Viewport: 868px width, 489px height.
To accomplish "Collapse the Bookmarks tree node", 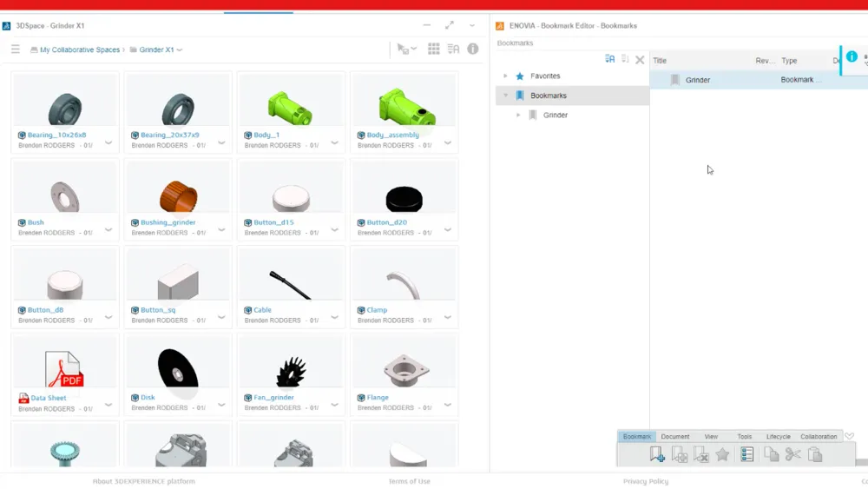I will tap(505, 96).
